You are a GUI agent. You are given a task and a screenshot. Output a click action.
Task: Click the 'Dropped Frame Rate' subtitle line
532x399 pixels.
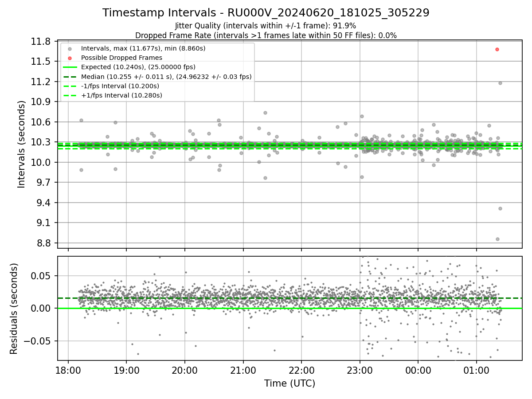click(x=266, y=35)
